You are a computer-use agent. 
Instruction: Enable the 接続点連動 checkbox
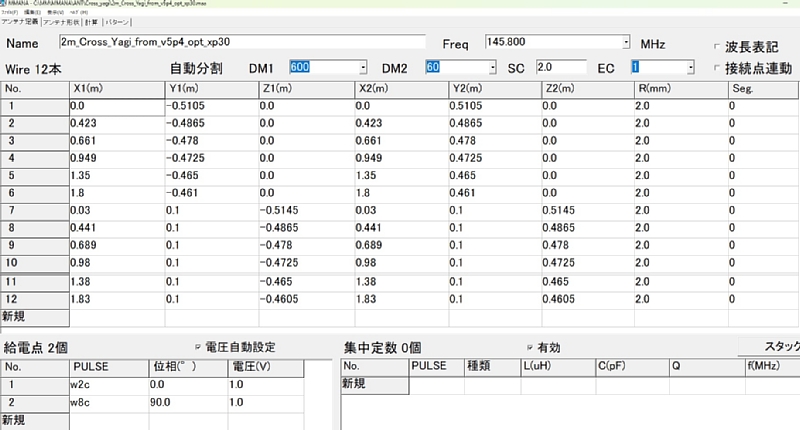point(717,68)
